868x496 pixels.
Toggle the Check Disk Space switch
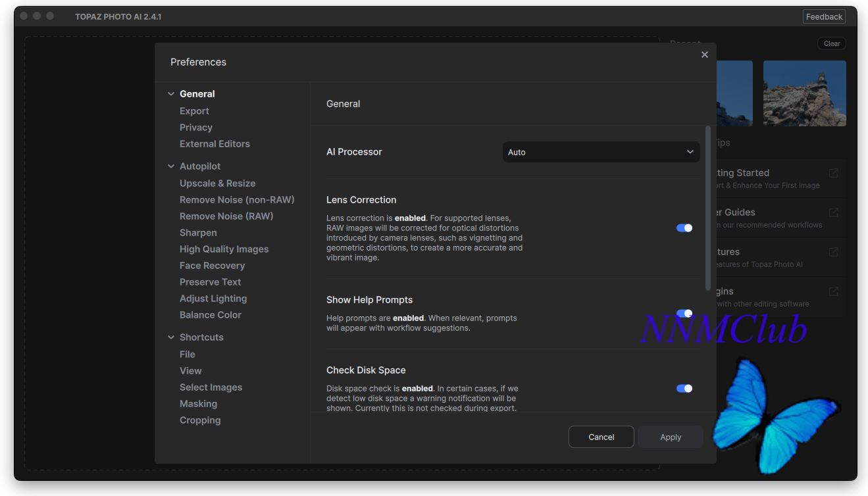(x=684, y=388)
